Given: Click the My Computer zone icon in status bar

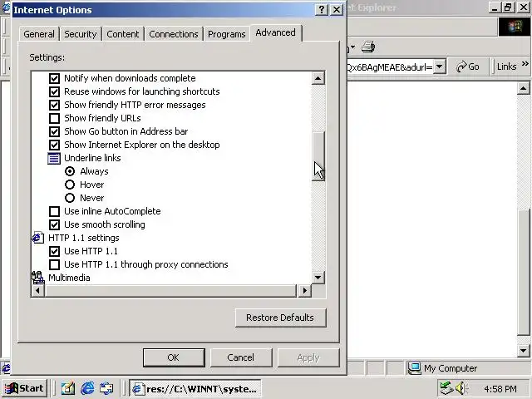Looking at the screenshot, I should pos(414,368).
